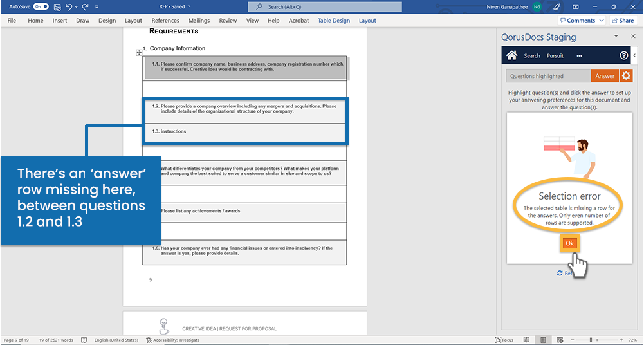Click the pen Coming Soon icon

pyautogui.click(x=557, y=6)
